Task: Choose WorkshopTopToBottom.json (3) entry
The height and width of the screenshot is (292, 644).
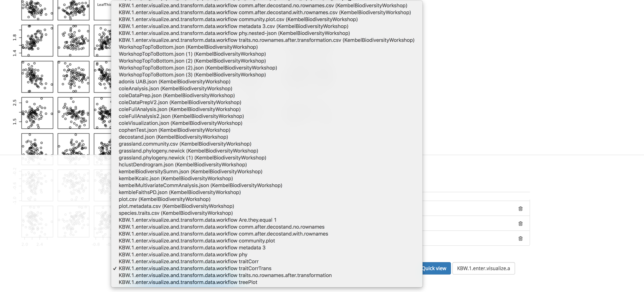Action: [266, 75]
